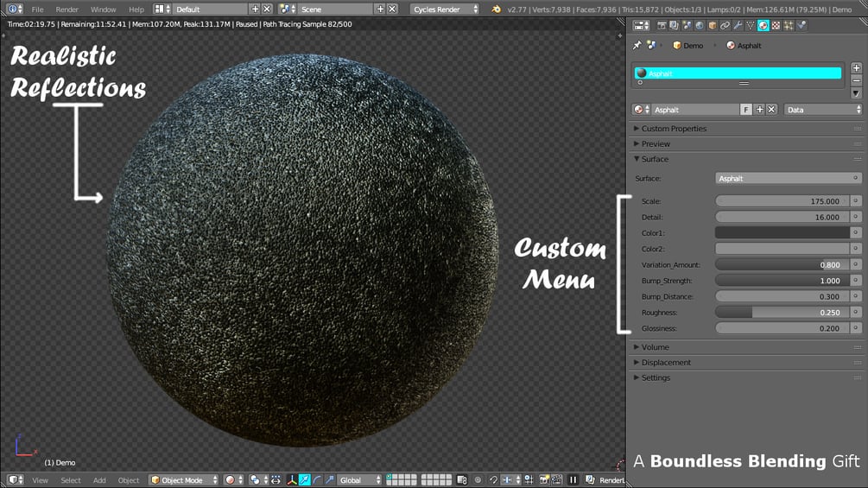Click the Asphalt surface shader button
The height and width of the screenshot is (488, 868).
(x=789, y=178)
